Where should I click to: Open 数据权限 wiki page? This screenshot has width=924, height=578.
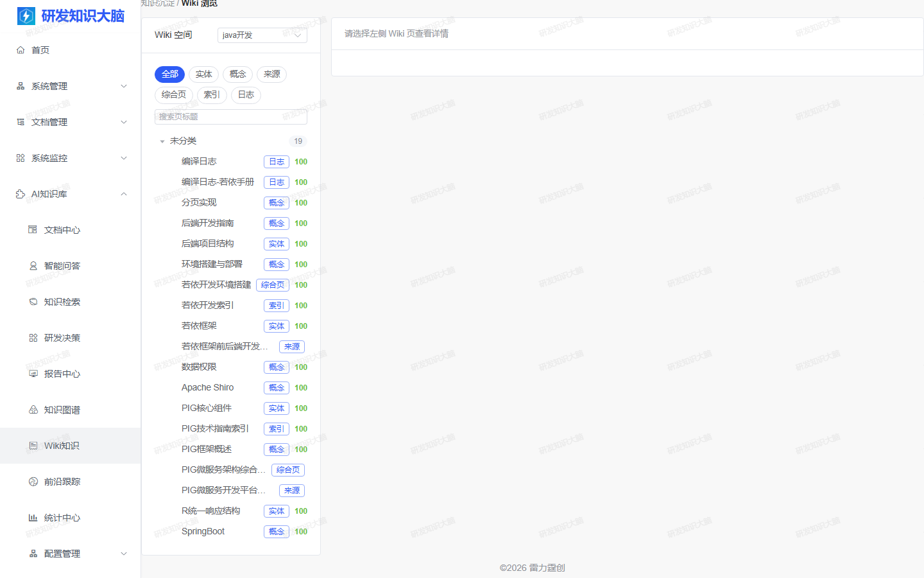199,367
